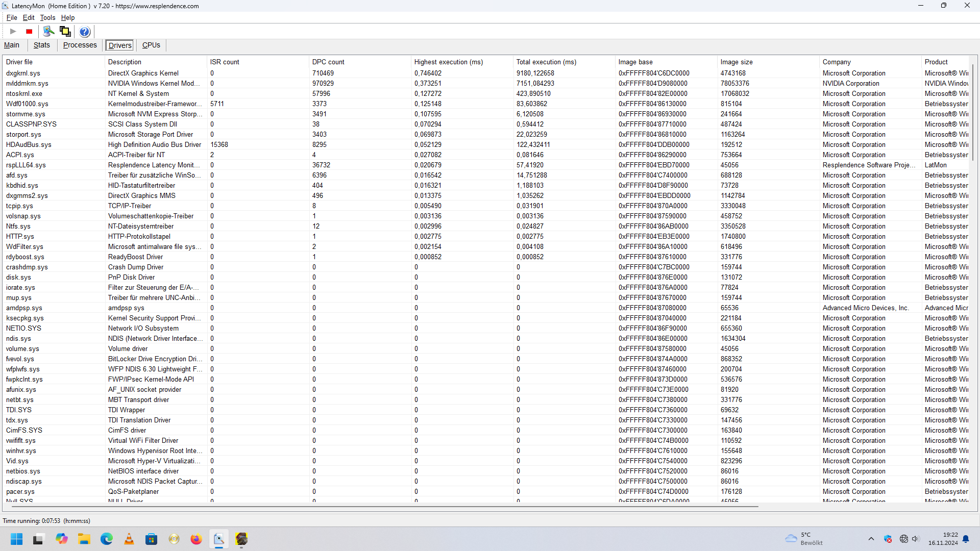
Task: Click the computer-with-pencil toolbar icon
Action: [x=48, y=32]
